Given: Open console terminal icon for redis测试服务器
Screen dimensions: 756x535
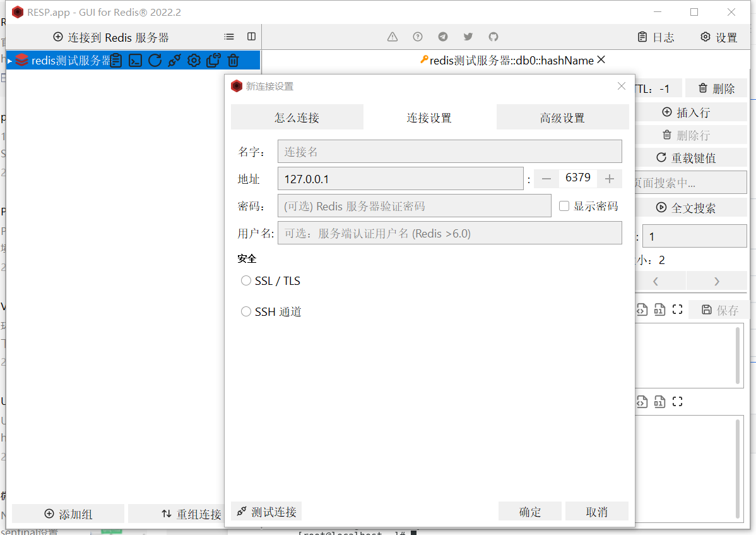Looking at the screenshot, I should [x=136, y=61].
